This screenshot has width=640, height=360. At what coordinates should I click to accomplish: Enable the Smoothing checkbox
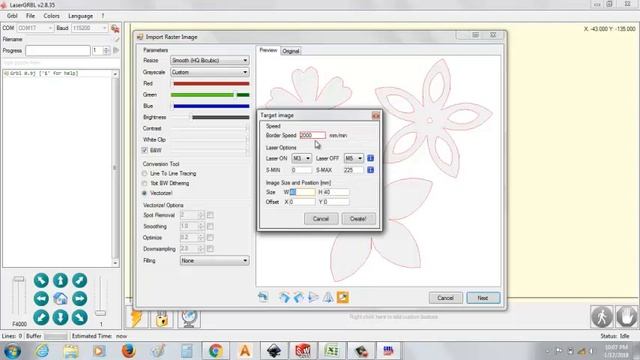tap(210, 226)
